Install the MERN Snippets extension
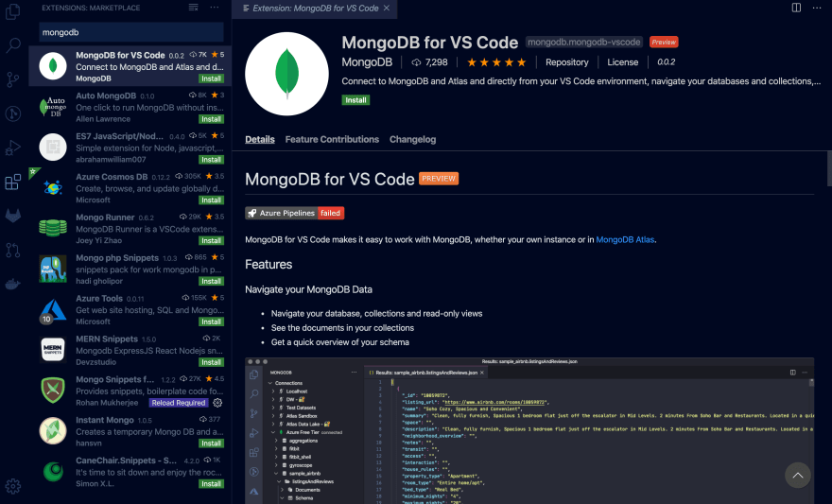This screenshot has width=832, height=504. point(211,362)
